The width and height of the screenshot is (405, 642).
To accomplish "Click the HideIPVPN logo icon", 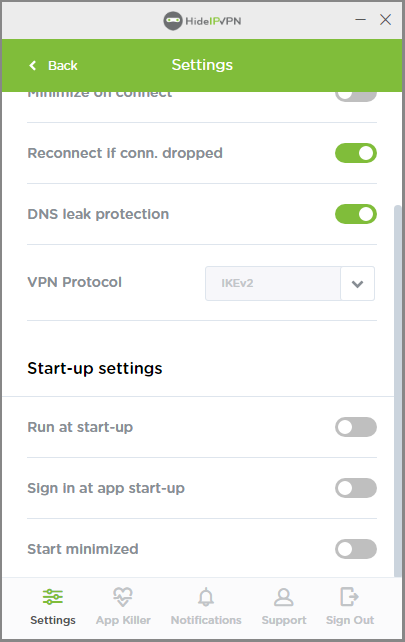I will (x=173, y=20).
